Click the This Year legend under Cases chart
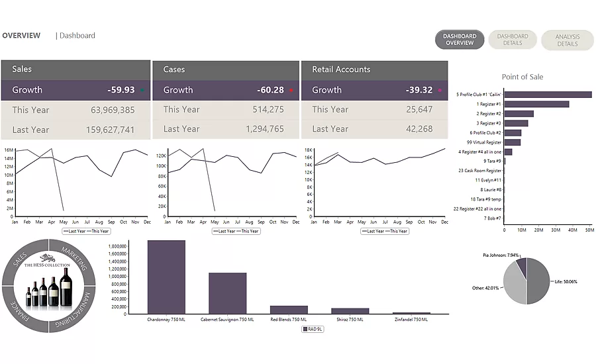Viewport: 596px width, 364px height. coord(248,231)
